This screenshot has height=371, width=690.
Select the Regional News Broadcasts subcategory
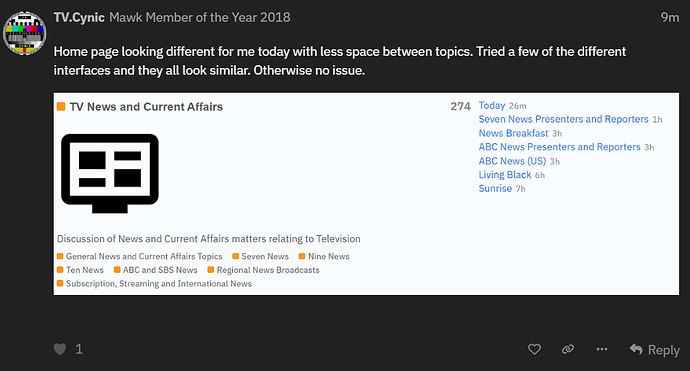tap(263, 270)
